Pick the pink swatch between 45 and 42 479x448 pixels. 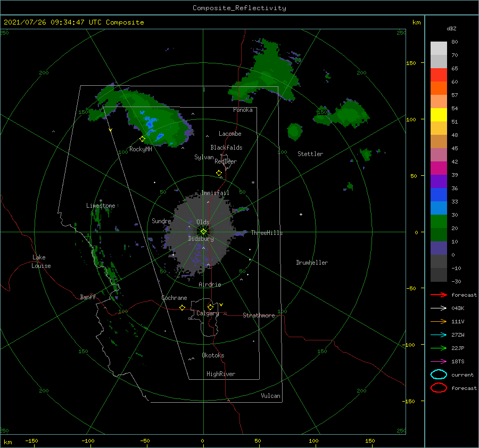click(x=439, y=154)
